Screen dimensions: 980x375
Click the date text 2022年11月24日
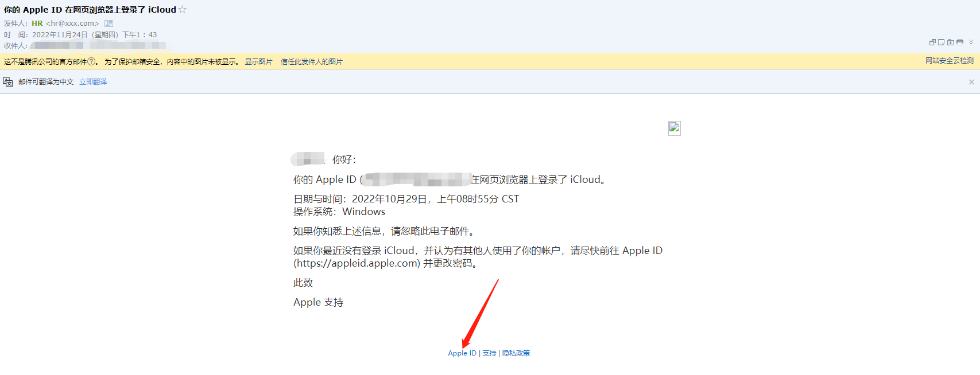tap(60, 35)
